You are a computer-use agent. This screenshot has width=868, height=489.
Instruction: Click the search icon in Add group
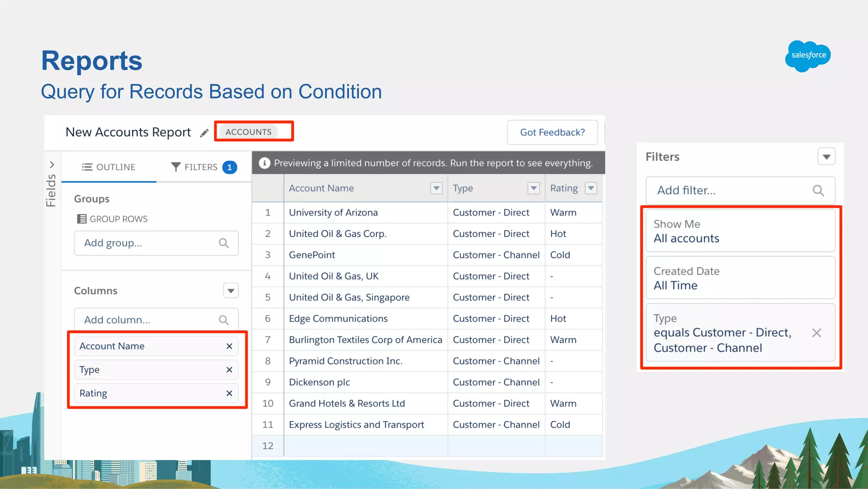(224, 243)
